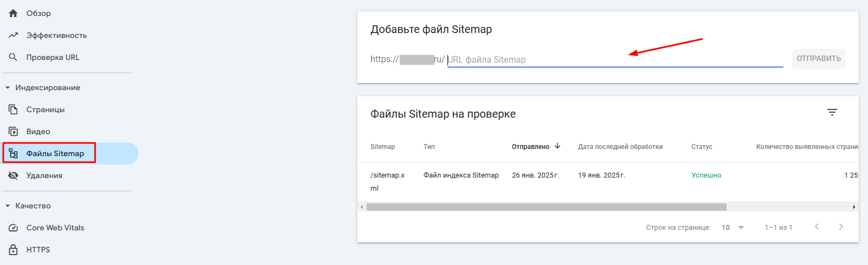This screenshot has width=868, height=265.
Task: Click the Удаления crossed-eye icon
Action: (13, 175)
